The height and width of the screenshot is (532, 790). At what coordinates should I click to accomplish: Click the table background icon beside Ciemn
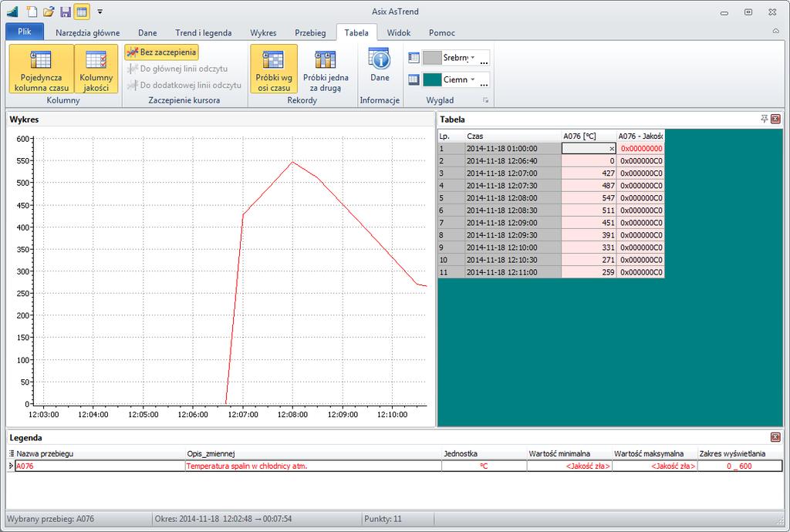click(414, 79)
